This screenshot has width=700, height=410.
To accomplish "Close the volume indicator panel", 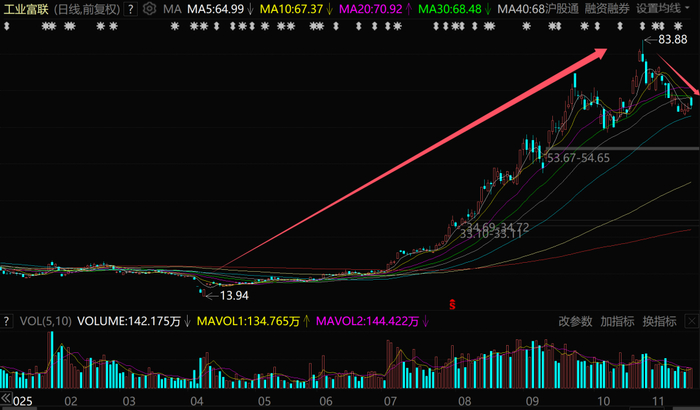I will pos(692,321).
